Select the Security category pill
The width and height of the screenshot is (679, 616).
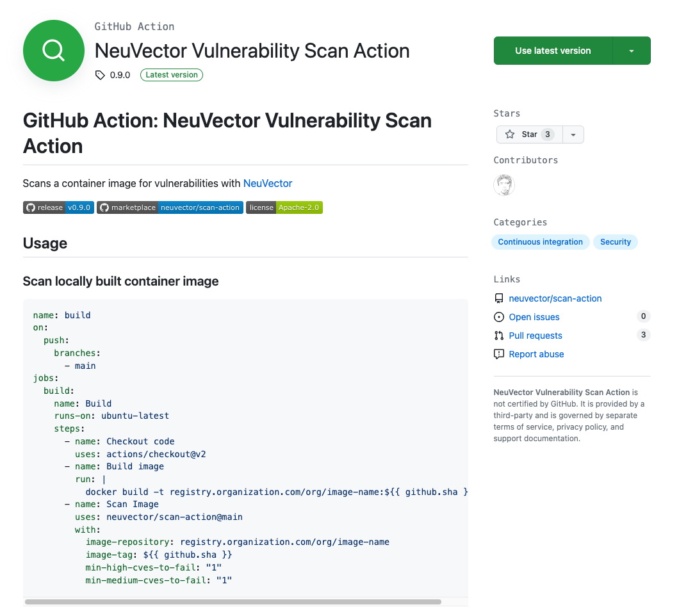[x=615, y=241]
